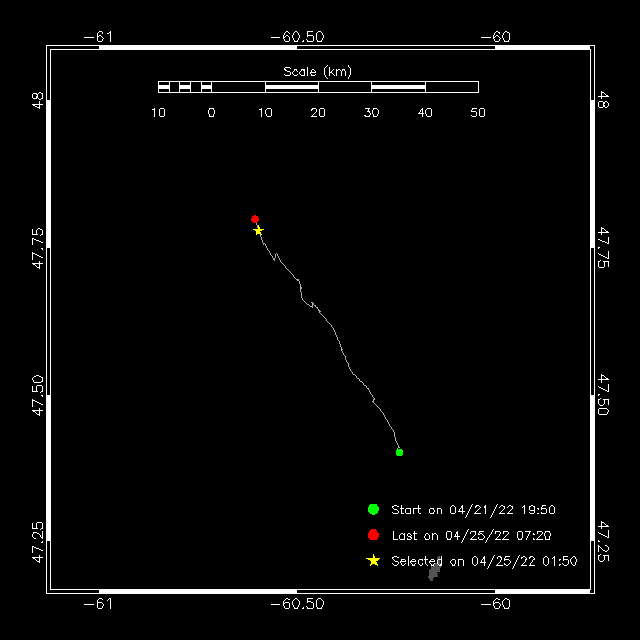Click the 47.75 latitude label on left axis

[37, 247]
